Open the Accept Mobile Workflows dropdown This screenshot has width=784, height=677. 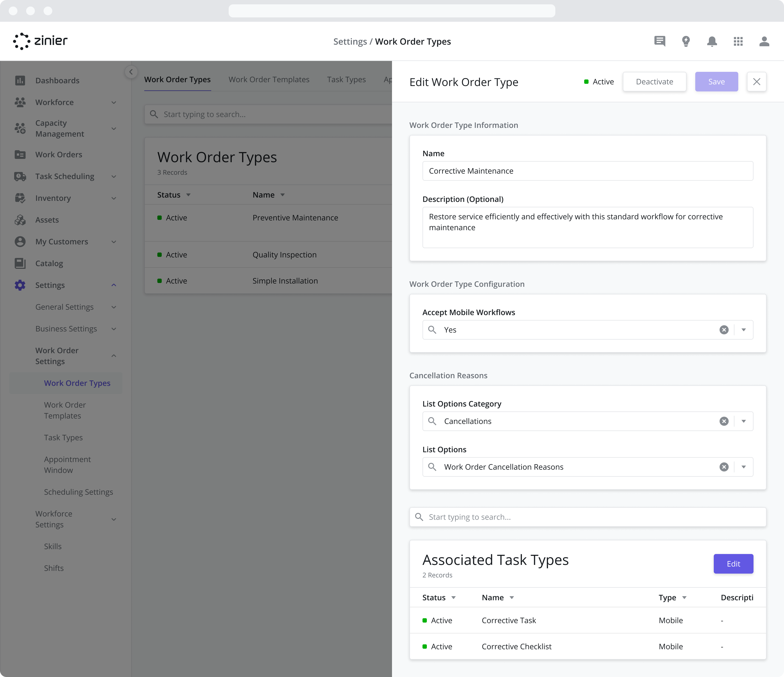pos(743,330)
